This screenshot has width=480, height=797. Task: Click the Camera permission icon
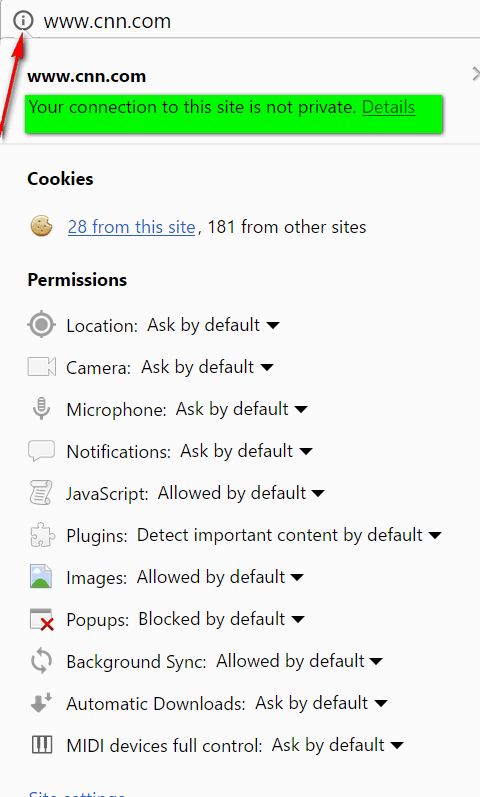[x=41, y=366]
